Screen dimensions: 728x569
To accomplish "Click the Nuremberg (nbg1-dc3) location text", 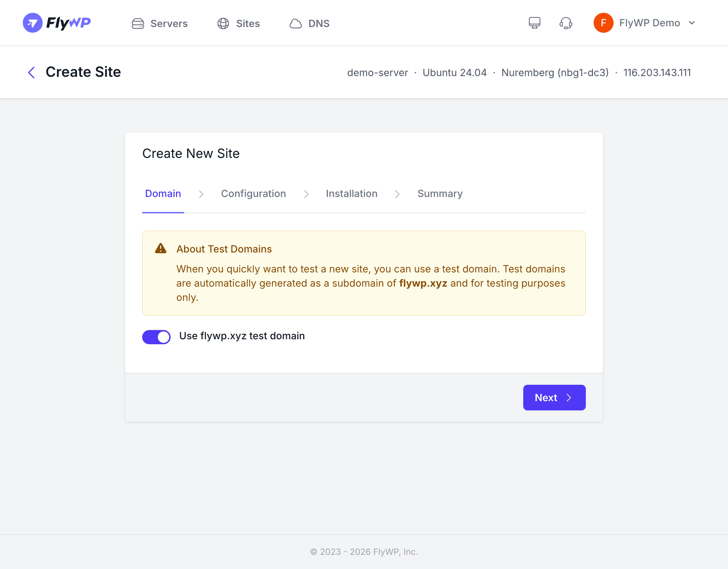I will click(x=555, y=73).
